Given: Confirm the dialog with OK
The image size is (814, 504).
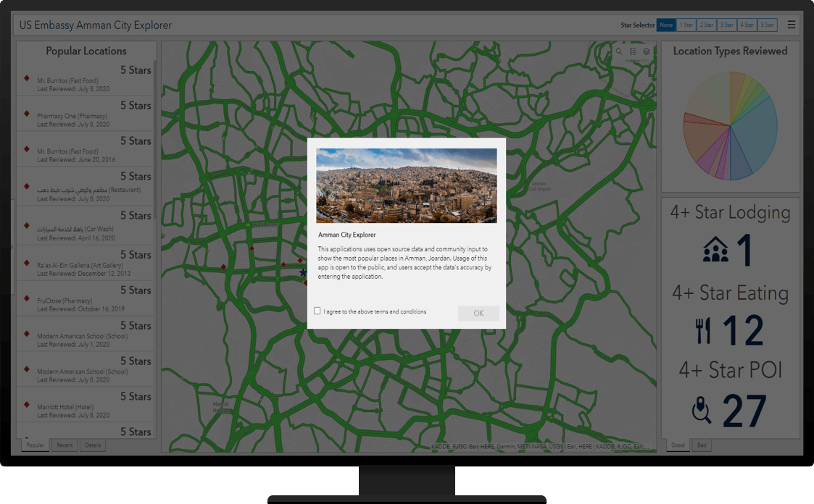Looking at the screenshot, I should (478, 313).
